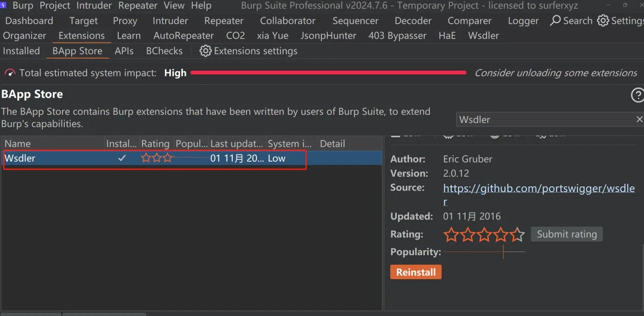Screen dimensions: 644x316
Task: Switch to the Dashboard tab
Action: [29, 21]
